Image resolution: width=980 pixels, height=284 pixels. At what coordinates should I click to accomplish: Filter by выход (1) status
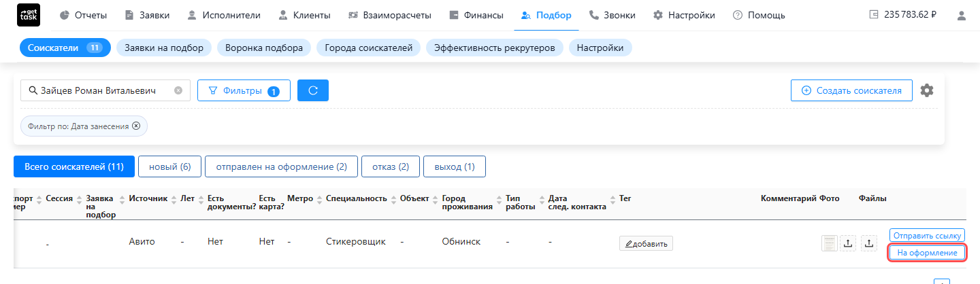point(454,166)
